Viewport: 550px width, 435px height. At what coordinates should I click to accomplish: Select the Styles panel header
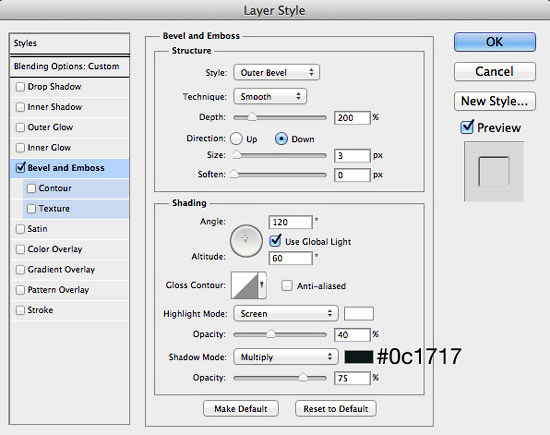tap(69, 44)
